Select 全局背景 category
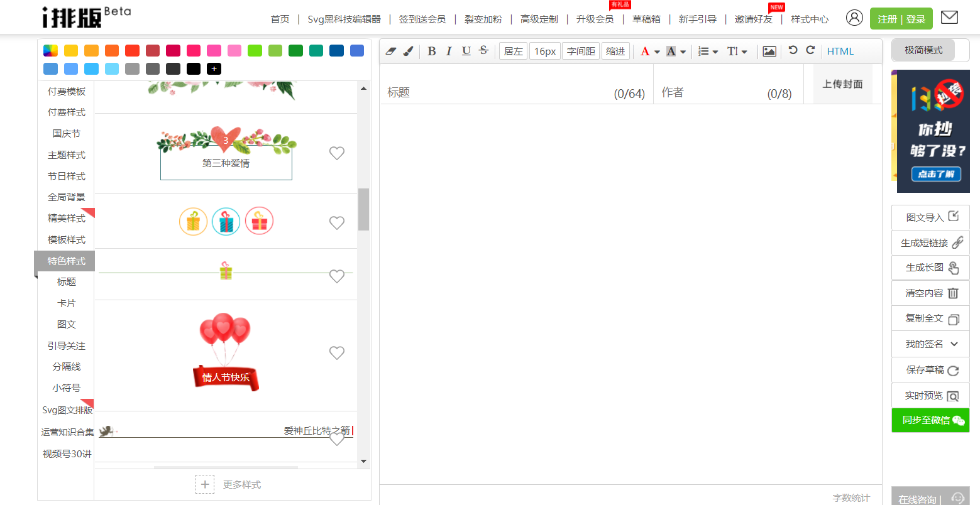Viewport: 980px width, 505px height. point(66,197)
